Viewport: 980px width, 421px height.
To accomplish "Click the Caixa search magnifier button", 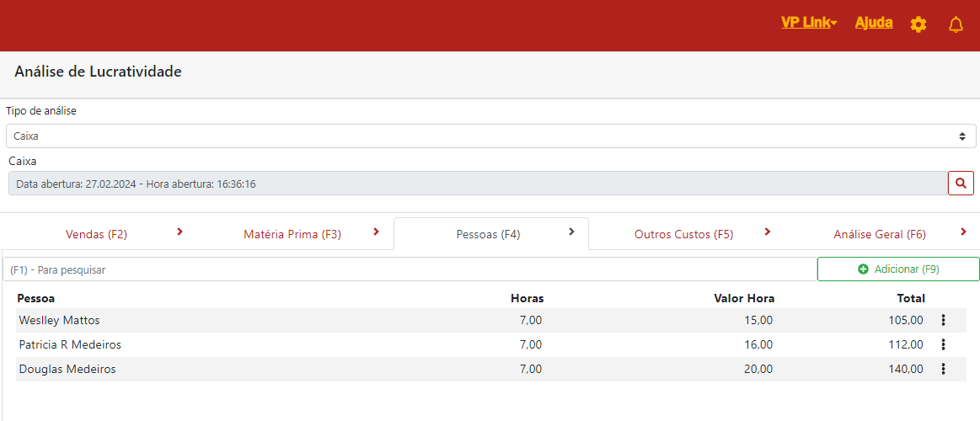I will click(961, 183).
